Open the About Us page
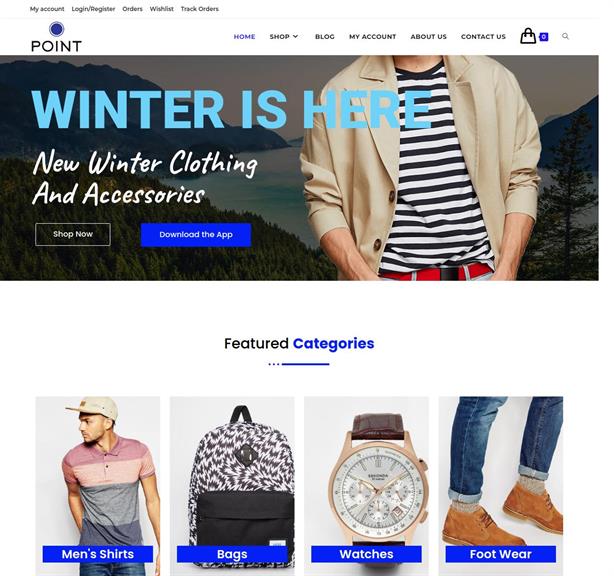 [x=428, y=36]
